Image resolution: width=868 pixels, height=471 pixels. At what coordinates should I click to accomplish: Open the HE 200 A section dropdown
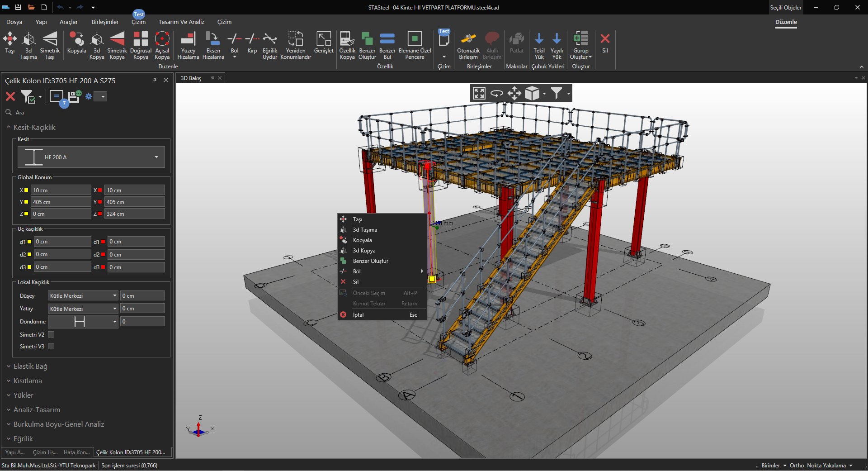156,157
